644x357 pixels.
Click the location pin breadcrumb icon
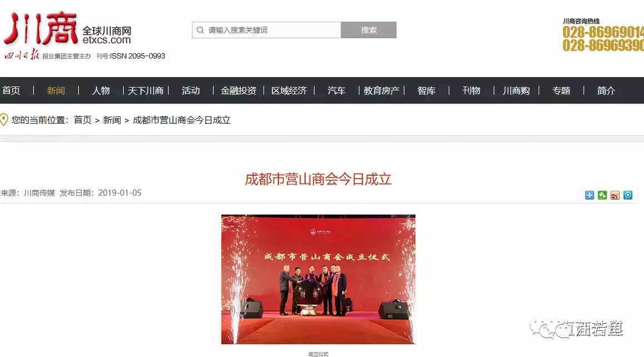pyautogui.click(x=4, y=120)
